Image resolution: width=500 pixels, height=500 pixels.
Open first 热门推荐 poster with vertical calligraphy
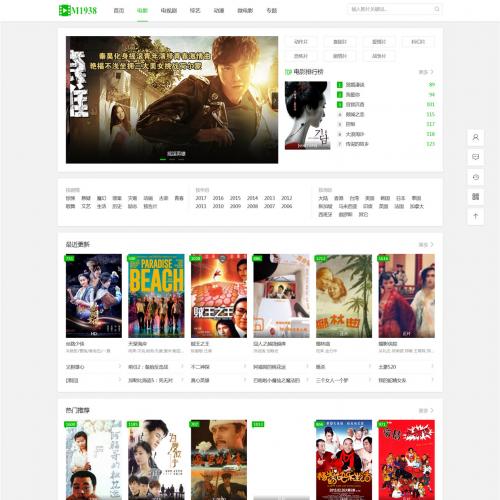(x=94, y=460)
